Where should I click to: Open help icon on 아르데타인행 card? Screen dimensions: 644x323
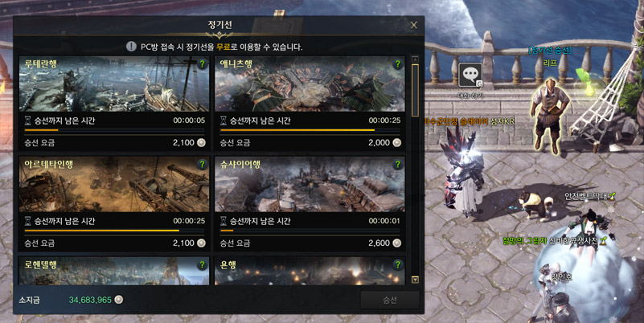202,165
